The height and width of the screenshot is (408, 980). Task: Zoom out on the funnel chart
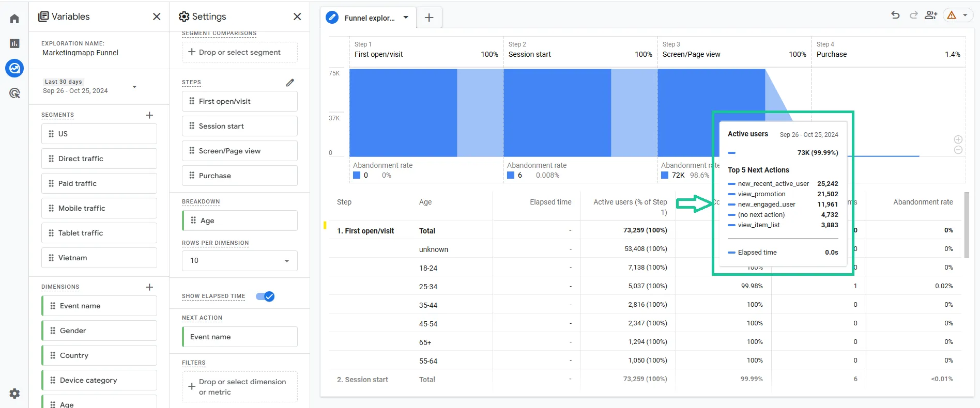pyautogui.click(x=958, y=150)
